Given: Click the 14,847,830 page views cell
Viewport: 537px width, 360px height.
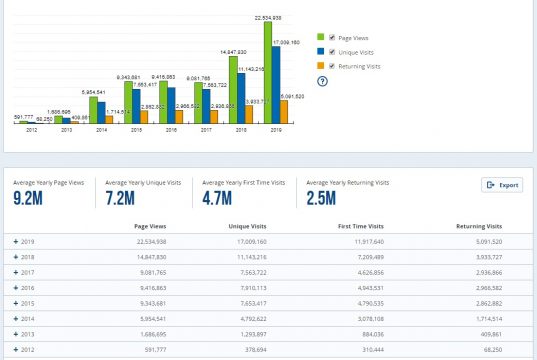Looking at the screenshot, I should pyautogui.click(x=151, y=257).
